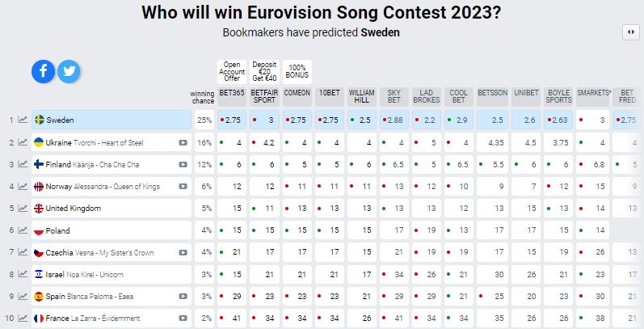Share odds on Facebook

[43, 71]
